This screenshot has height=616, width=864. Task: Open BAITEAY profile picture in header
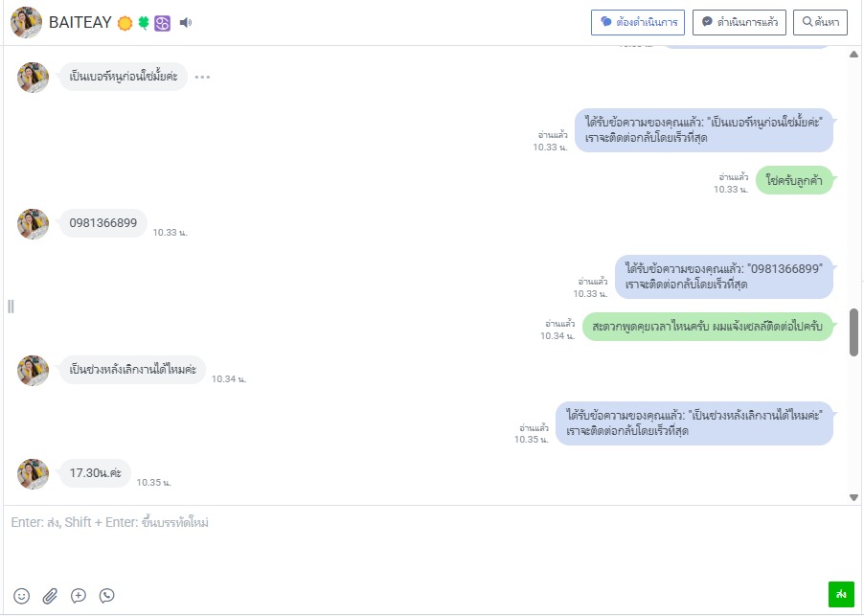26,23
